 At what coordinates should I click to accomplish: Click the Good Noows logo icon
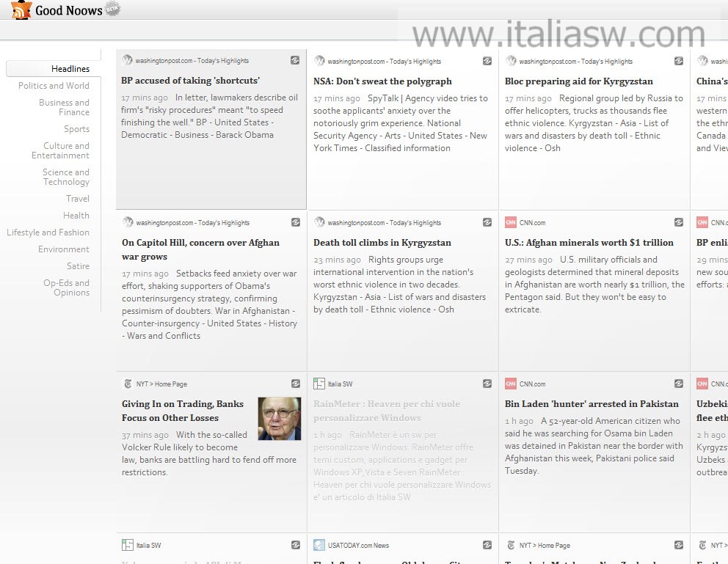tap(21, 10)
